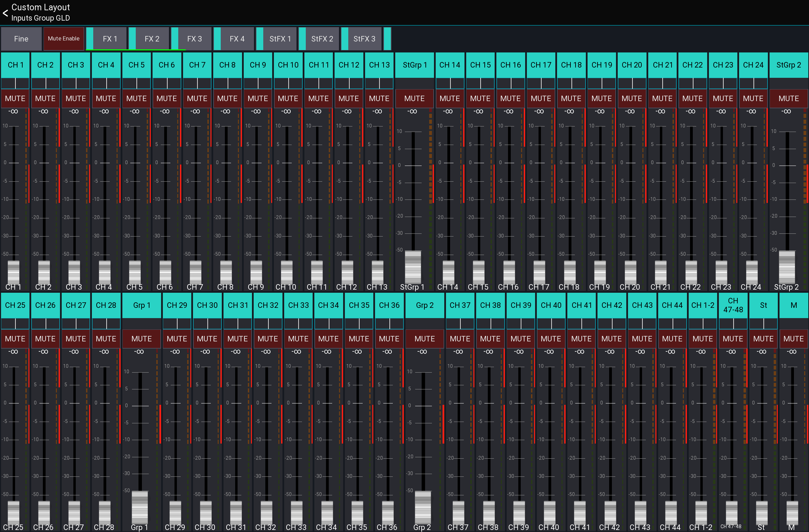Click the CH 16 pan indicator
This screenshot has height=532, width=809.
[511, 83]
